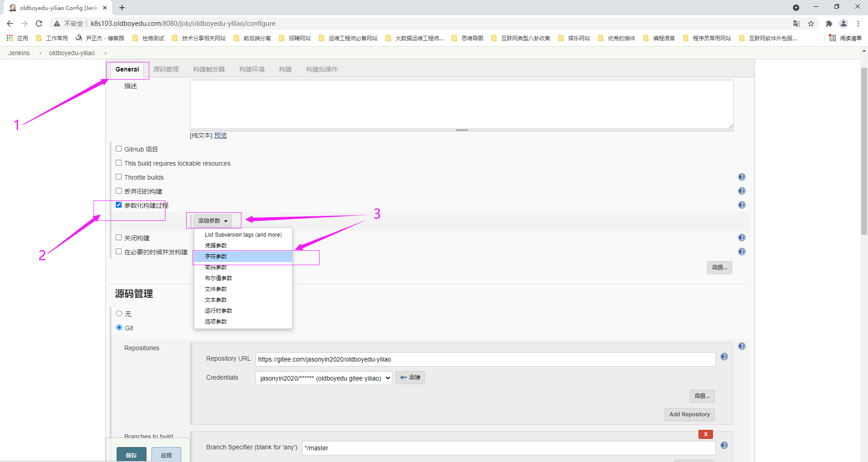Switch to the 构建触发器 tab

tap(208, 69)
